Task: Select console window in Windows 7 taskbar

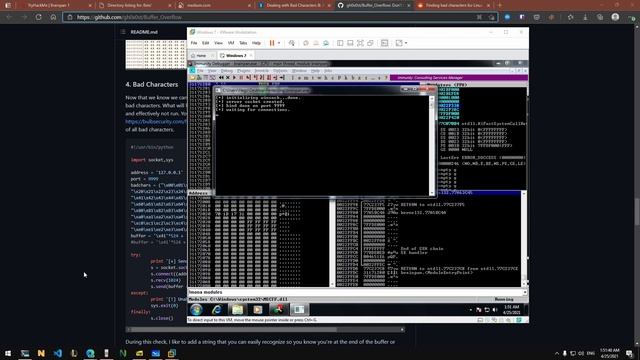Action: coord(299,310)
